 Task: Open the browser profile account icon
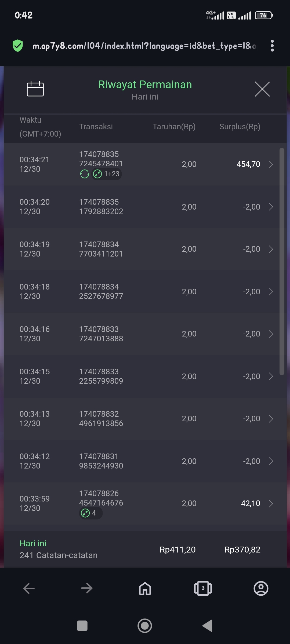[261, 588]
